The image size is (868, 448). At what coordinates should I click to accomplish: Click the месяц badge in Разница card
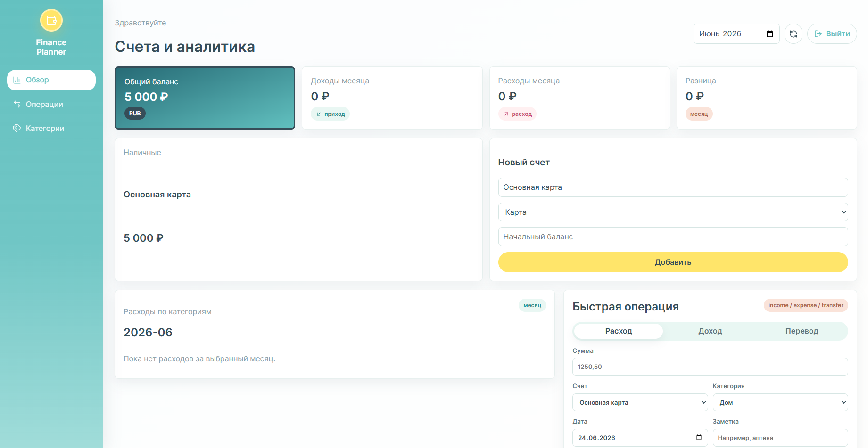699,114
